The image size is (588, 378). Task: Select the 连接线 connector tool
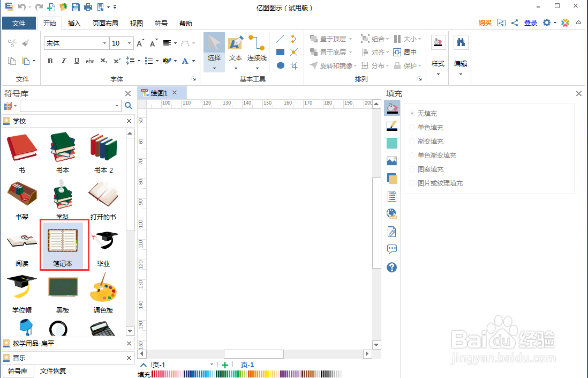tap(257, 50)
